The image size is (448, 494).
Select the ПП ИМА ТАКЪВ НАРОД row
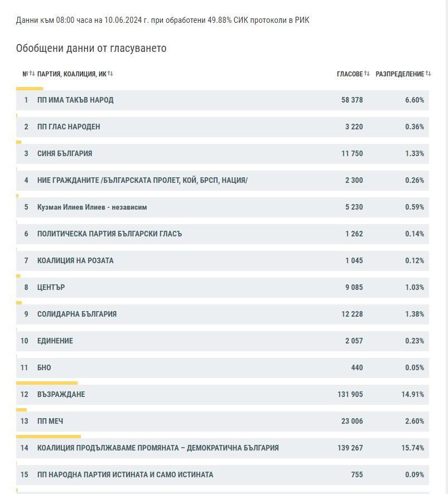point(223,100)
